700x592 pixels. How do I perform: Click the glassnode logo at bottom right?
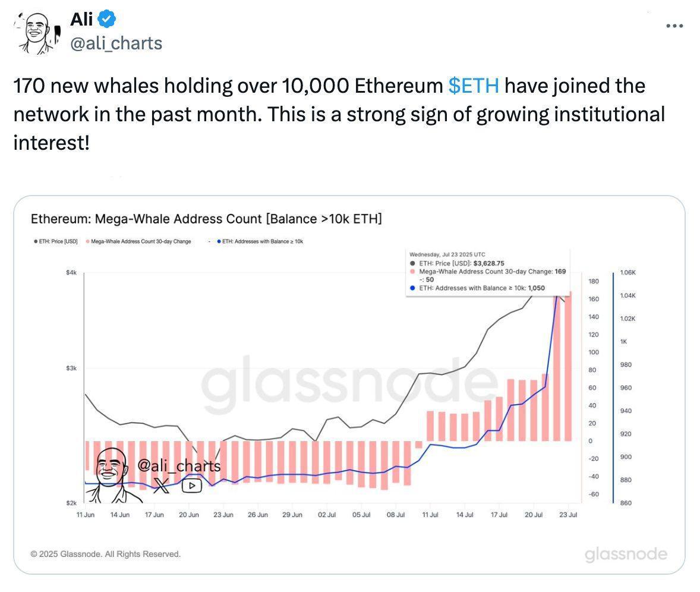tap(626, 555)
